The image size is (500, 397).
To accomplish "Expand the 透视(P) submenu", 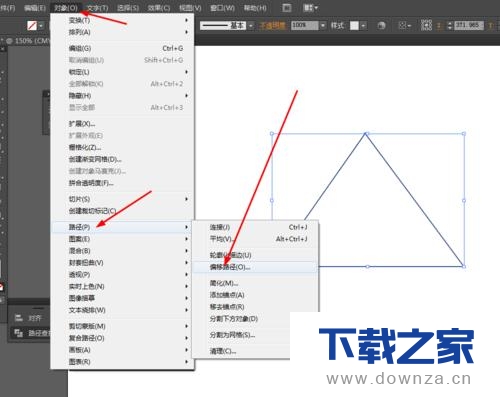I will tap(122, 275).
